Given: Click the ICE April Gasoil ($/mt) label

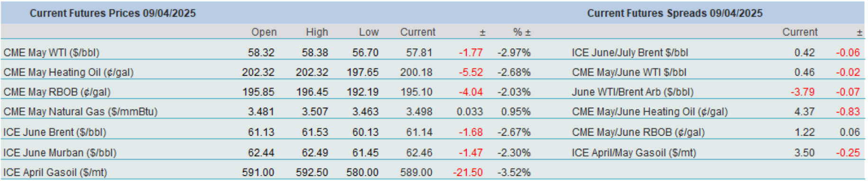Looking at the screenshot, I should pos(55,172).
